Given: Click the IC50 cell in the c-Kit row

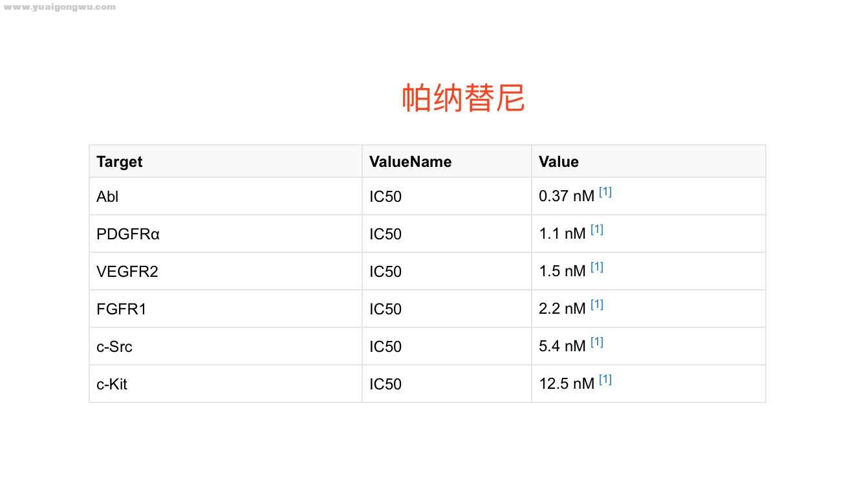Looking at the screenshot, I should [385, 384].
